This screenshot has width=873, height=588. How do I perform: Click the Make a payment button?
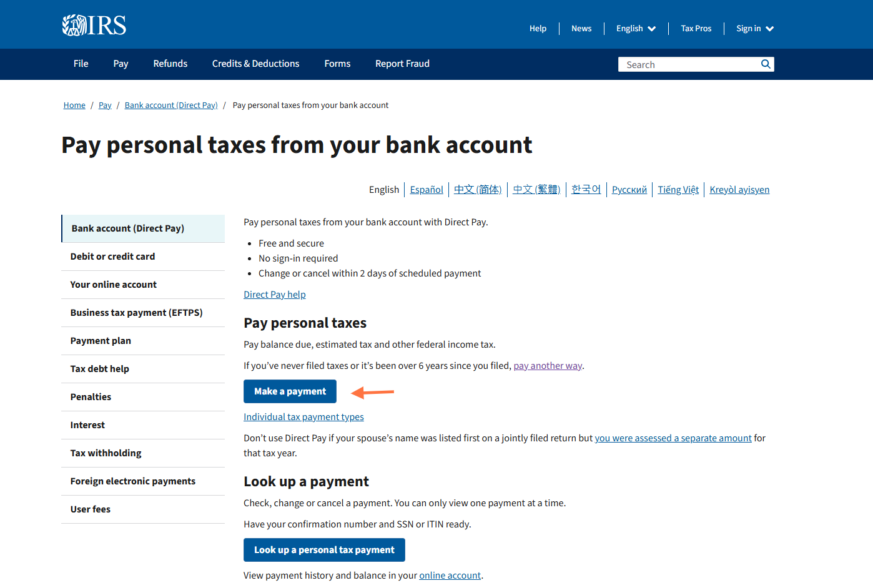coord(290,391)
